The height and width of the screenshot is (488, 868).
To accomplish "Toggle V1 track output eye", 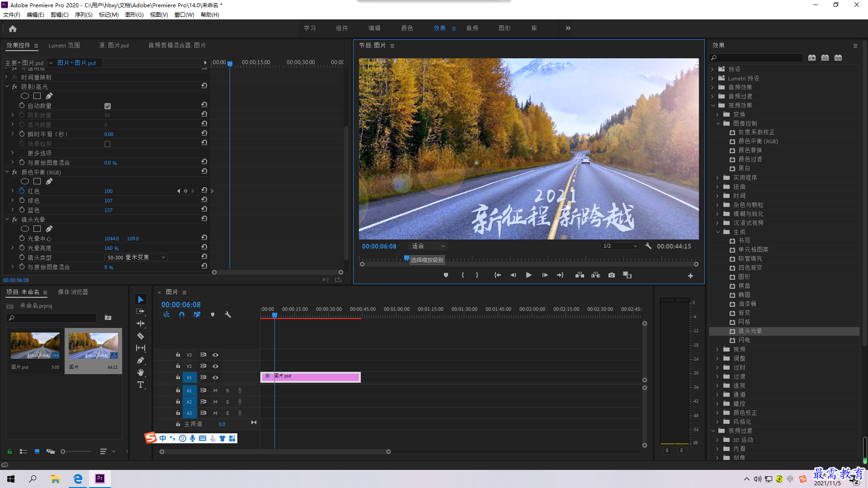I will (x=216, y=377).
